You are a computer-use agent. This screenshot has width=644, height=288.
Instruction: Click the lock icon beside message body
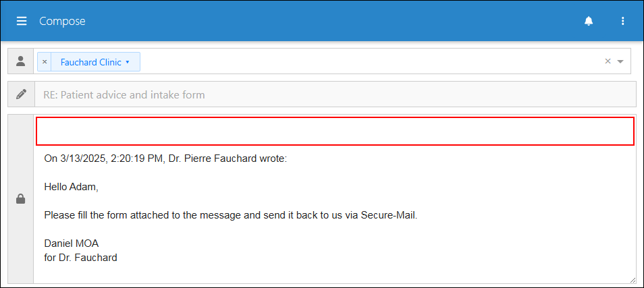(x=20, y=199)
